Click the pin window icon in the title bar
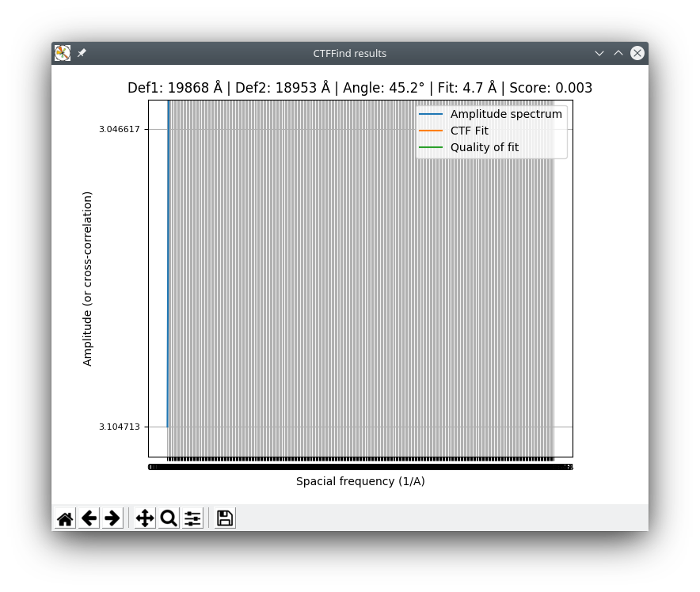Image resolution: width=700 pixels, height=592 pixels. click(82, 53)
